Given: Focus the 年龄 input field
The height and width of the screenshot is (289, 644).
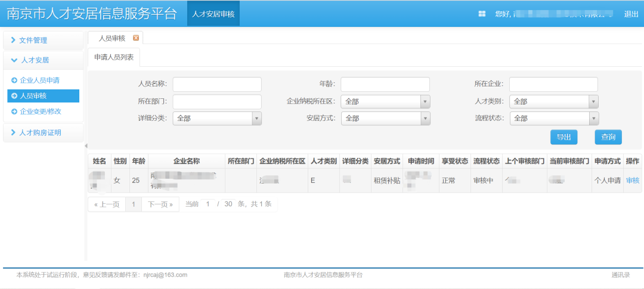Looking at the screenshot, I should pos(385,84).
